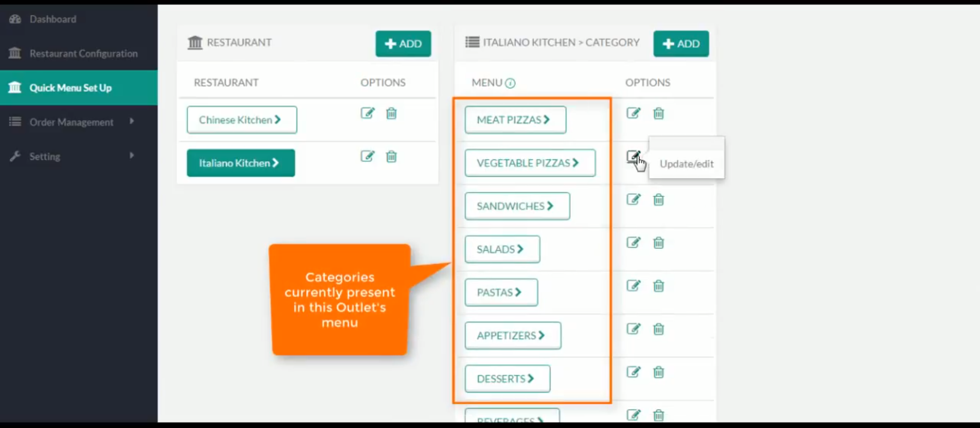Delete the Desserts category

pos(659,372)
